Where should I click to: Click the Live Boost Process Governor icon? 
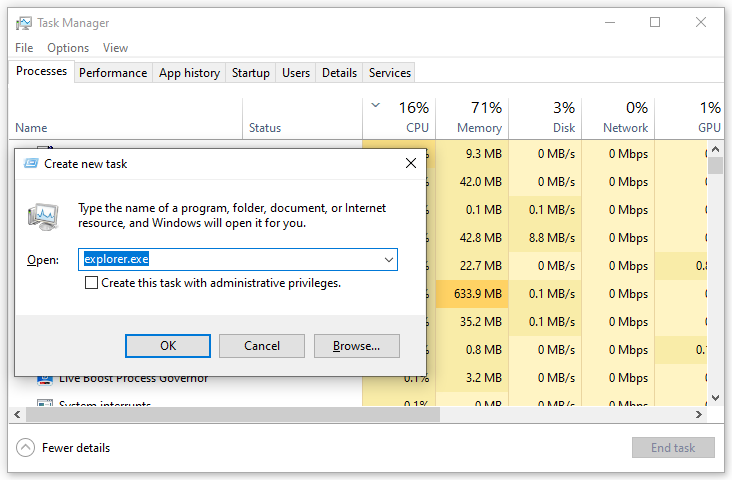[45, 380]
